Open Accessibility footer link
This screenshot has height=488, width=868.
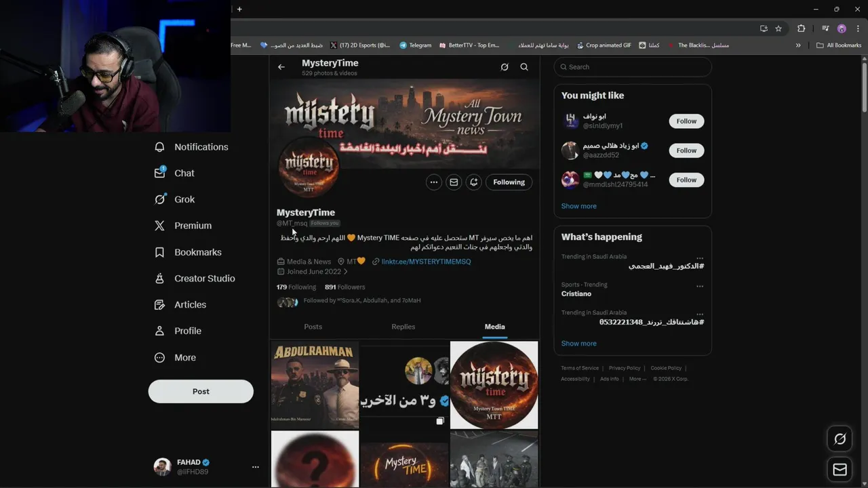point(576,379)
